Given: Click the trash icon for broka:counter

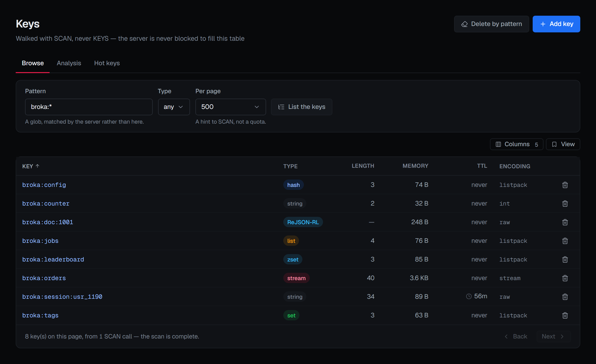Looking at the screenshot, I should (x=565, y=203).
